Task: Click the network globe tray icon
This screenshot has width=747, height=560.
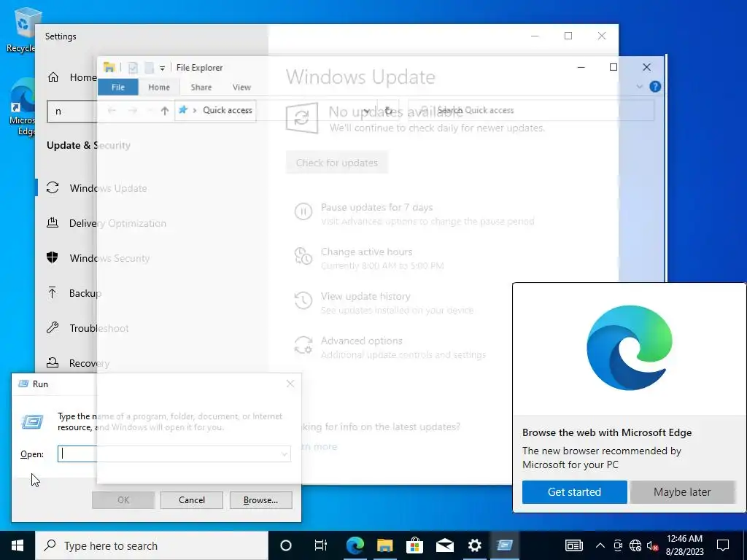Action: click(635, 545)
